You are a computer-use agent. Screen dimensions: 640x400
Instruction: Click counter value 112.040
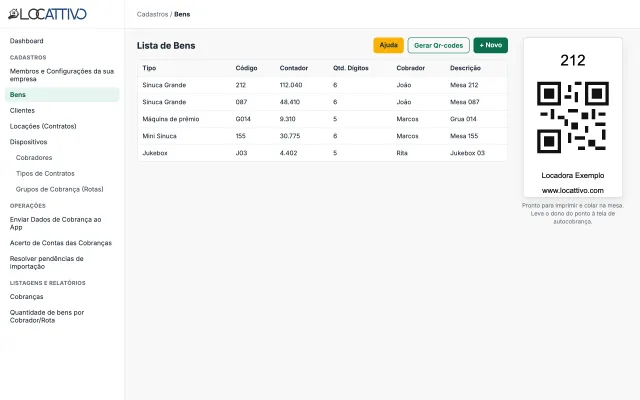pyautogui.click(x=291, y=85)
